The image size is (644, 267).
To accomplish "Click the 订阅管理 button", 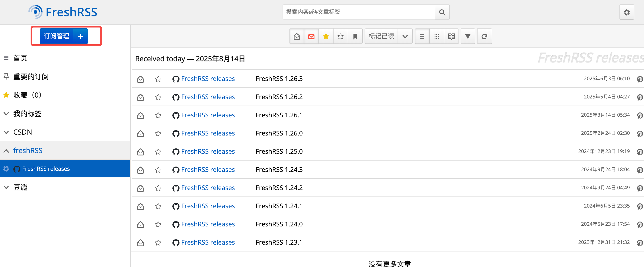I will (57, 36).
